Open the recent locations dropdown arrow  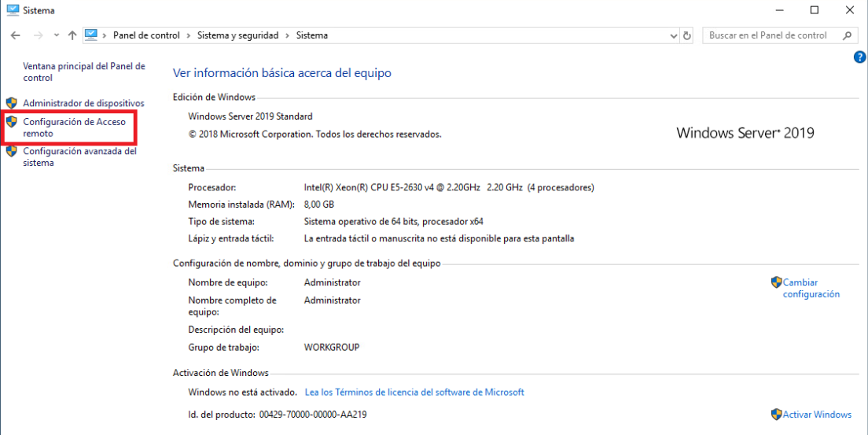click(x=56, y=35)
